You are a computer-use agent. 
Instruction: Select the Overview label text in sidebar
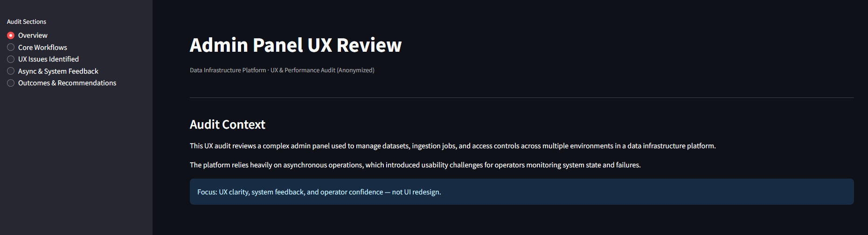click(33, 35)
